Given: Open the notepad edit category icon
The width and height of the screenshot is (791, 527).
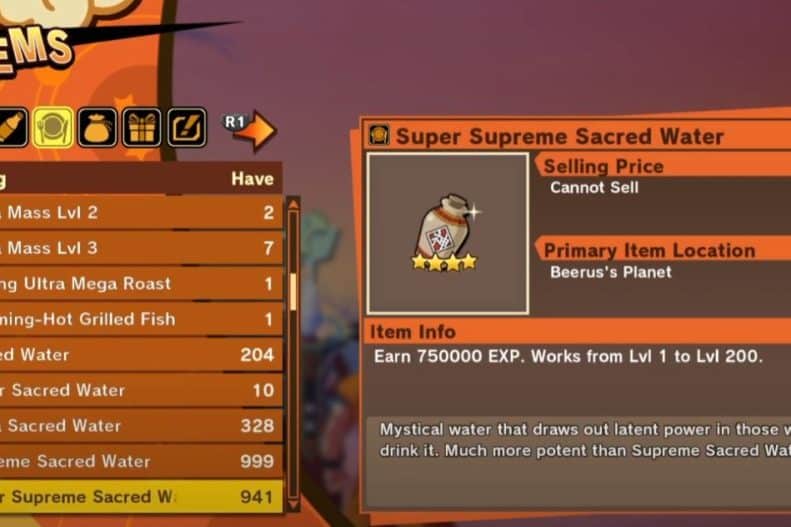Looking at the screenshot, I should click(187, 128).
